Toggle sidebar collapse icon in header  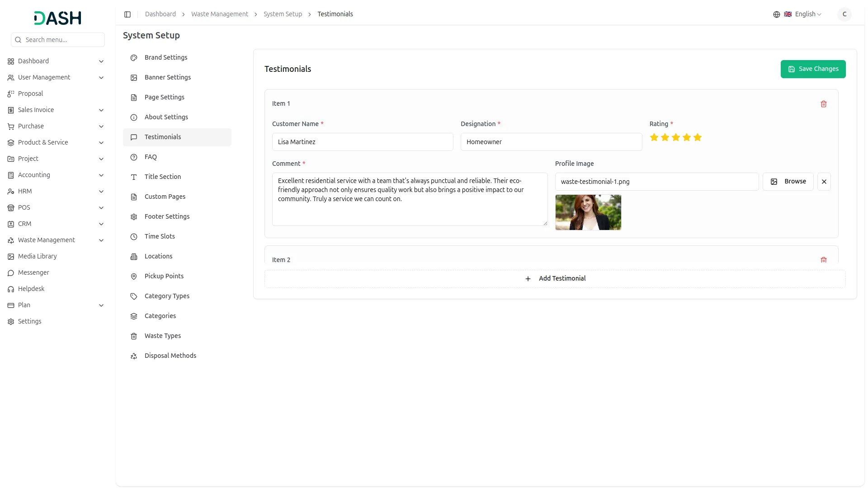[127, 14]
